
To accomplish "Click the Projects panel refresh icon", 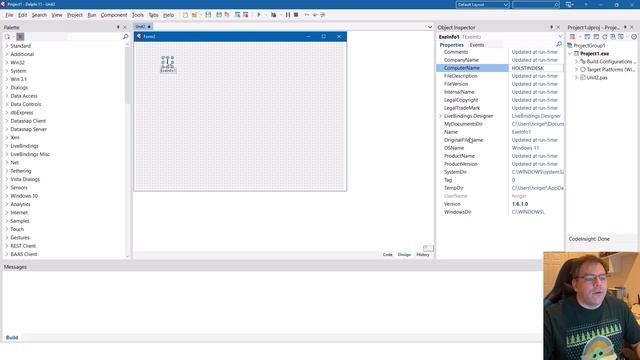I will point(605,37).
